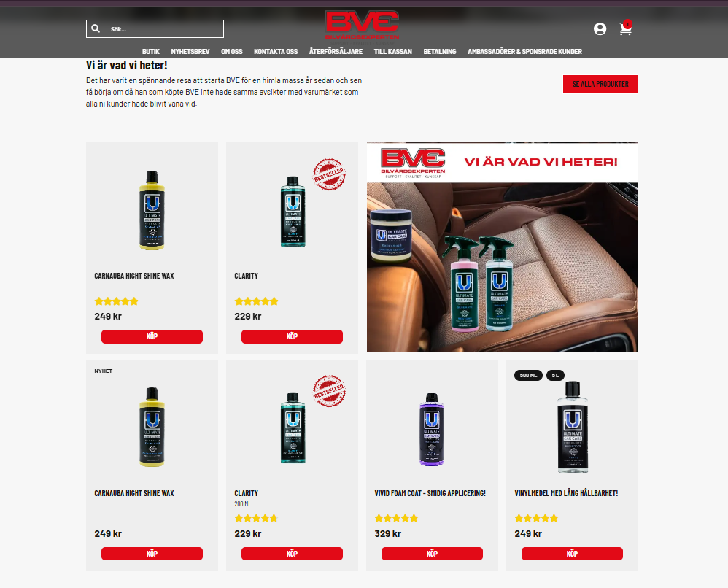Screen dimensions: 728x588
Task: Go to the Återförsäljare menu item
Action: (x=336, y=52)
